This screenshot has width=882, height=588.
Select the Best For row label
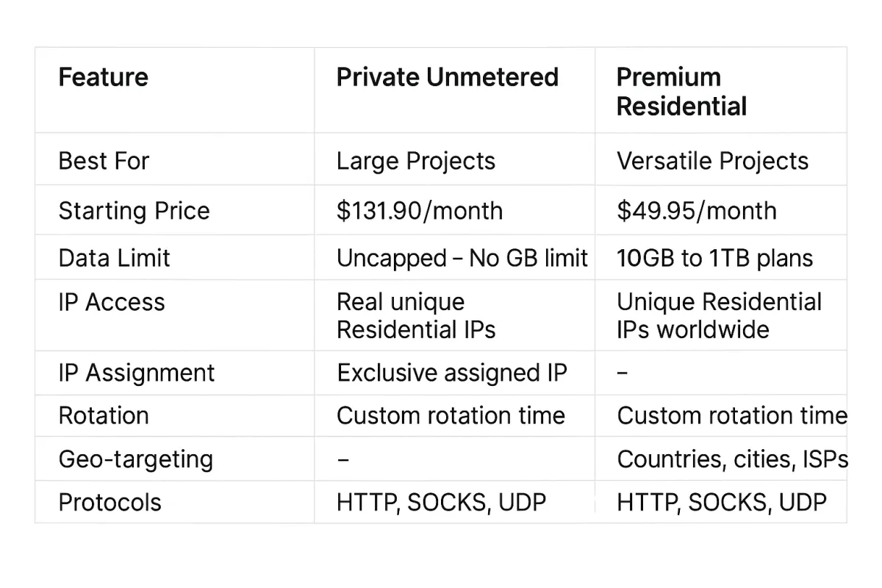(104, 161)
